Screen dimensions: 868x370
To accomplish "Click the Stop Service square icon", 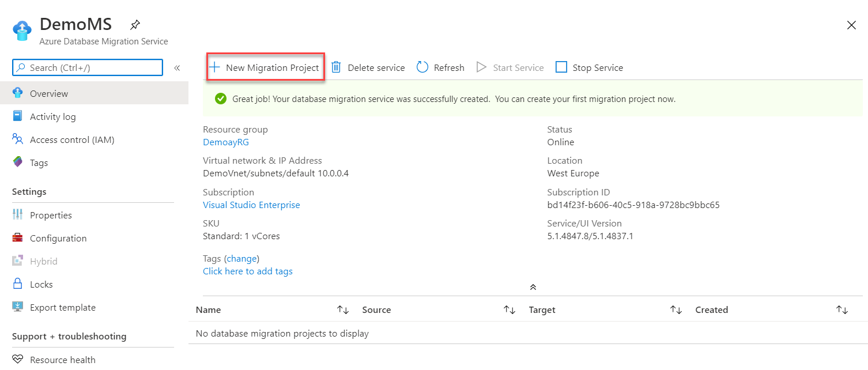I will click(561, 67).
